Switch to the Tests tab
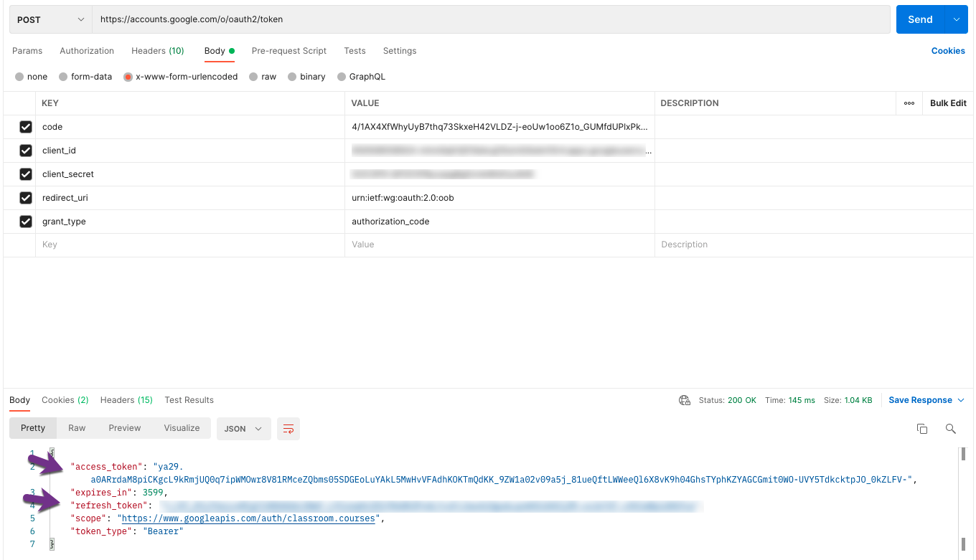Viewport: 976px width, 560px height. [x=355, y=51]
